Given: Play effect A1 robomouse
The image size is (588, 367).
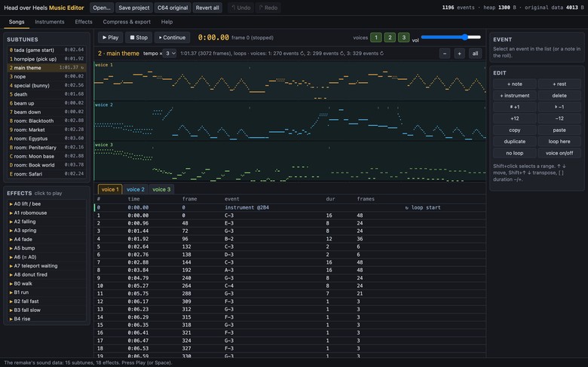Looking at the screenshot, I should click(47, 213).
